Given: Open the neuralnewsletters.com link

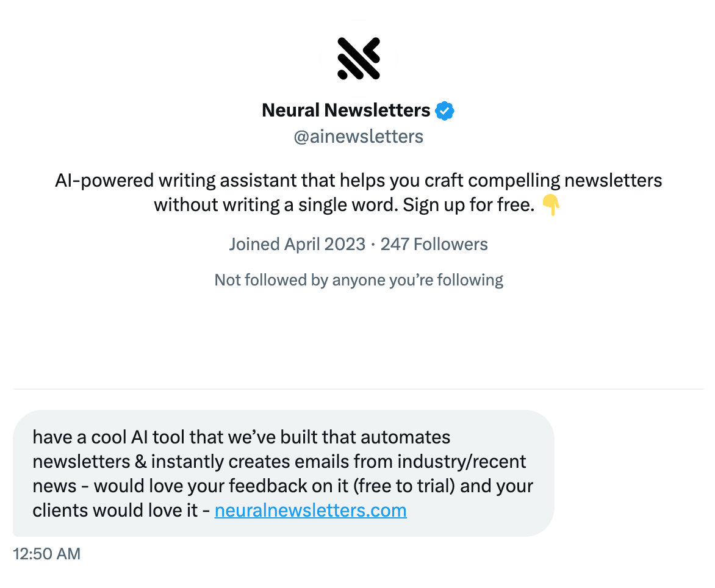Looking at the screenshot, I should coord(310,510).
